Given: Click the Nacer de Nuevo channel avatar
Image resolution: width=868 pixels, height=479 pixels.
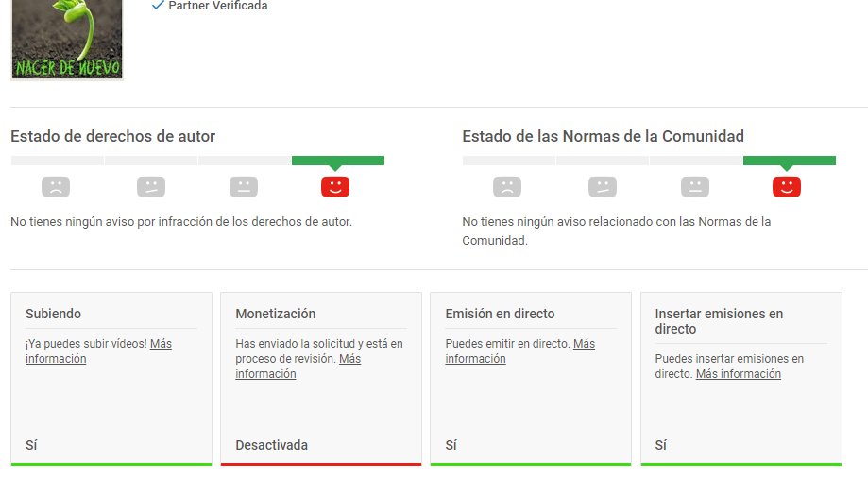Looking at the screenshot, I should pos(66,39).
